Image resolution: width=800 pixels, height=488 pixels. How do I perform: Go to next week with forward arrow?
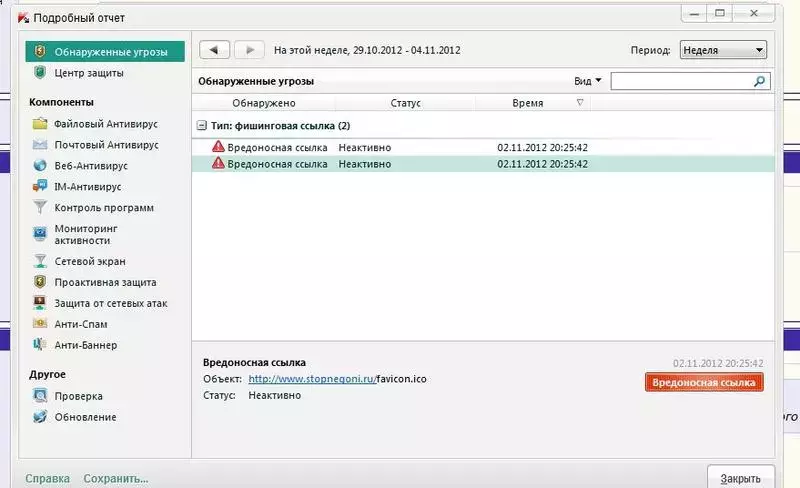point(249,50)
